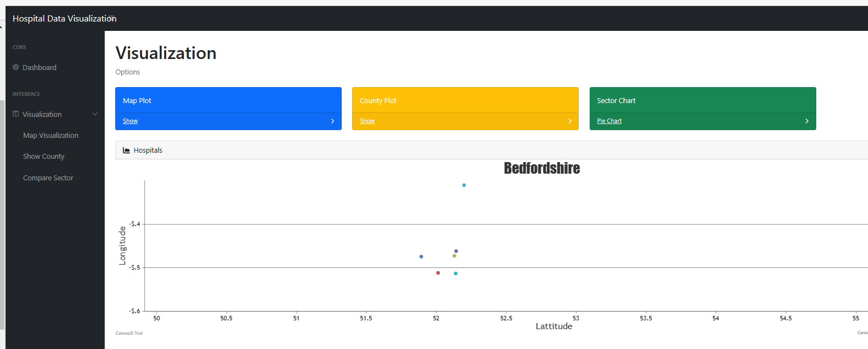Click the light blue topmost data point
This screenshot has width=868, height=349.
[x=464, y=185]
